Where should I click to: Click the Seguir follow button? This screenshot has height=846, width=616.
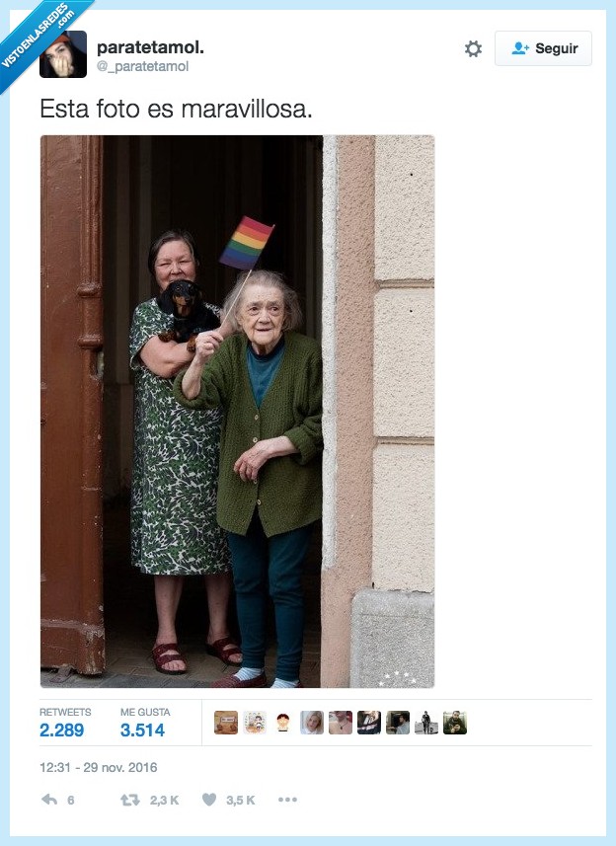543,48
